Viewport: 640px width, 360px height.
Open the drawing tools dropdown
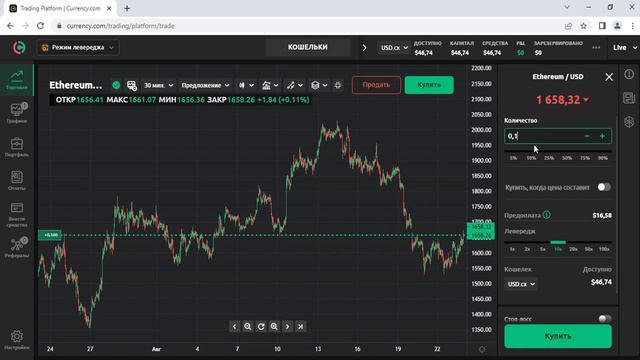295,85
